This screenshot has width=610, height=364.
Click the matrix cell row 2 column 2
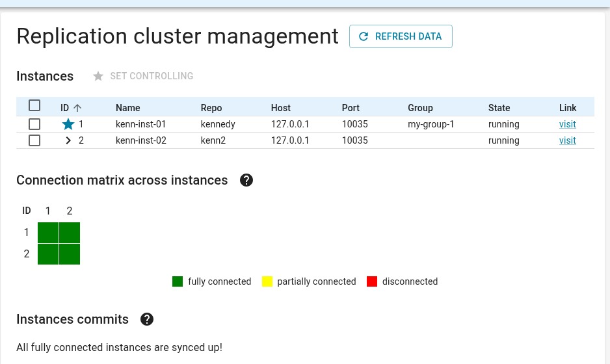(x=70, y=254)
